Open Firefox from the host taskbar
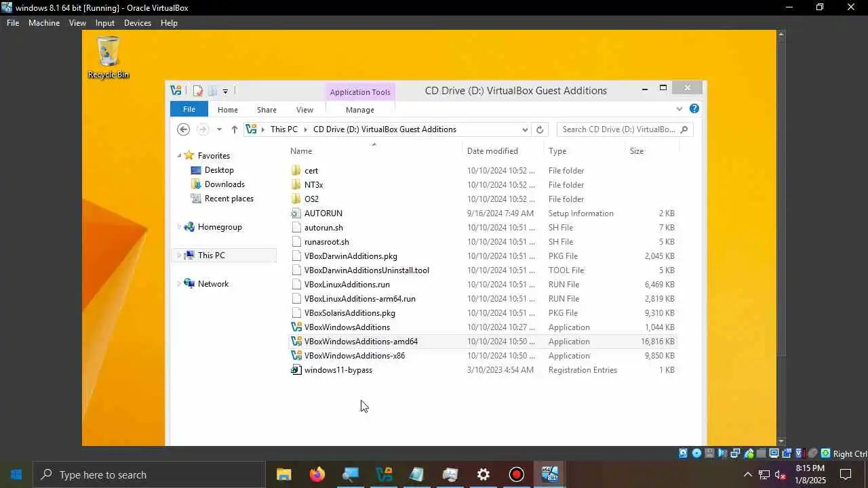This screenshot has height=488, width=868. click(x=317, y=474)
